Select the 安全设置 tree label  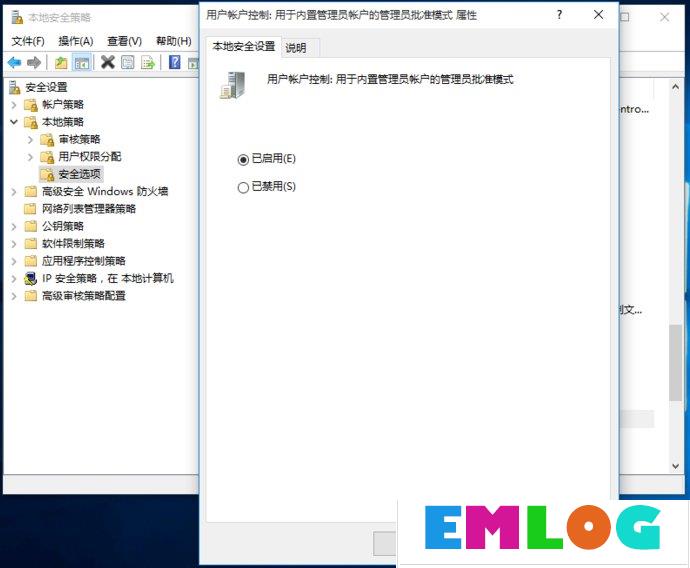[46, 87]
